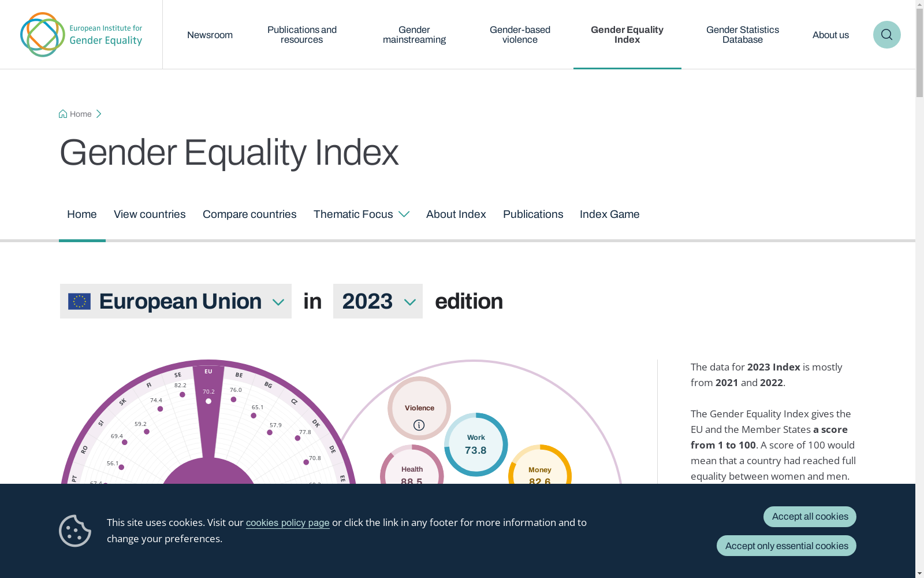Screen dimensions: 924x578
Task: Open the Index Game tab
Action: pyautogui.click(x=610, y=214)
